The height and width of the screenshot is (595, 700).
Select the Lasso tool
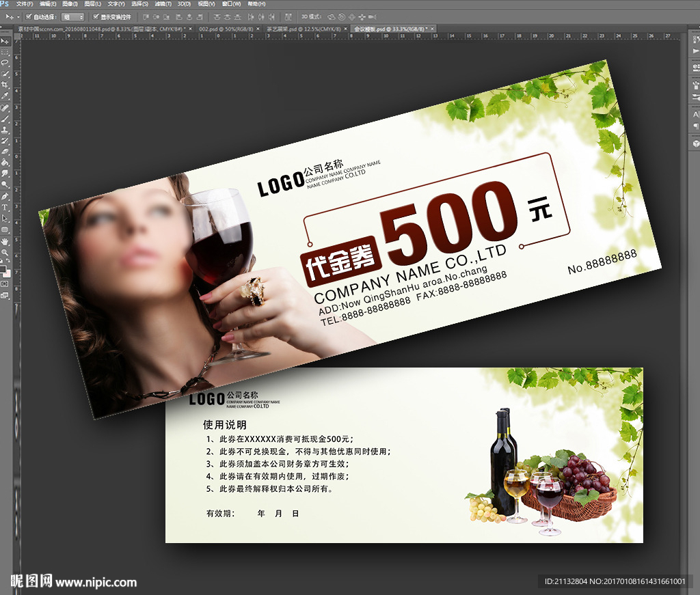tap(5, 62)
